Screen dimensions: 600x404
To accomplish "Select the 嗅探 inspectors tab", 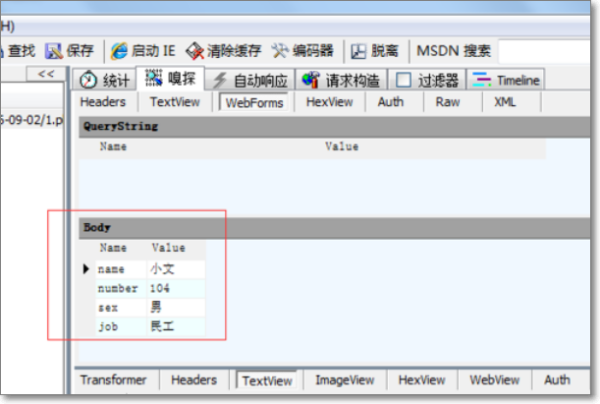I will pyautogui.click(x=170, y=79).
